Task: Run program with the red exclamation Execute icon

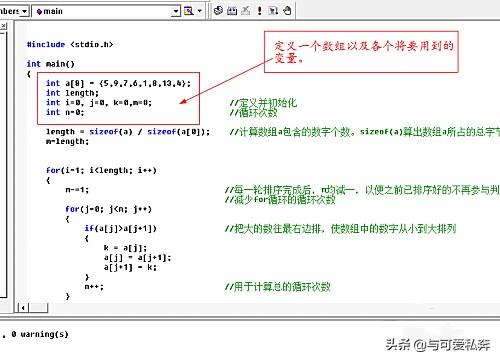Action: point(259,11)
